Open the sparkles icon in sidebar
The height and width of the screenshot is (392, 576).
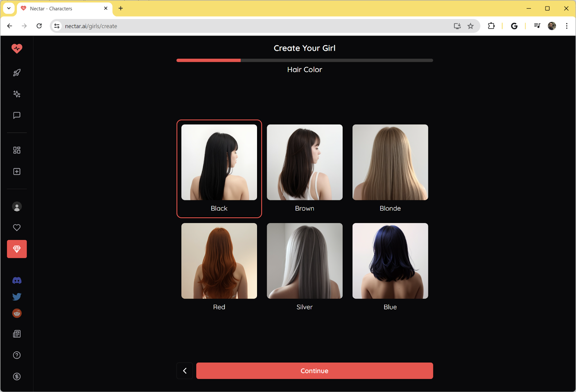[x=17, y=94]
